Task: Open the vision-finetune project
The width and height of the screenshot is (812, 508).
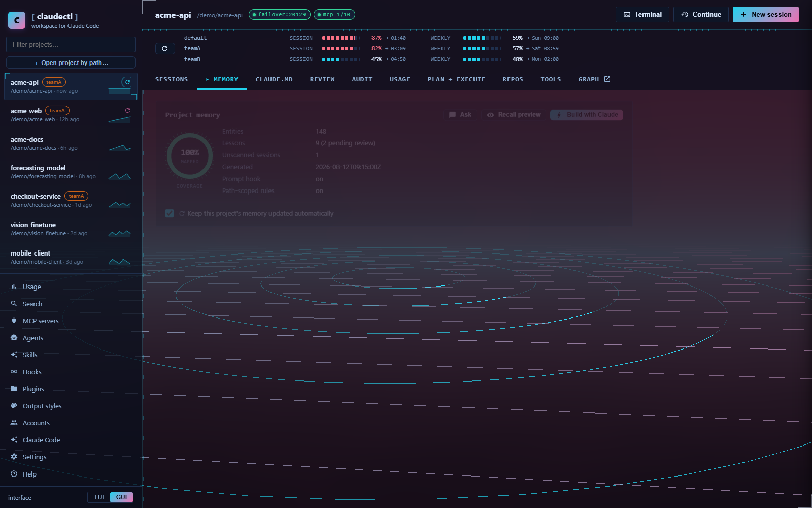Action: [71, 229]
